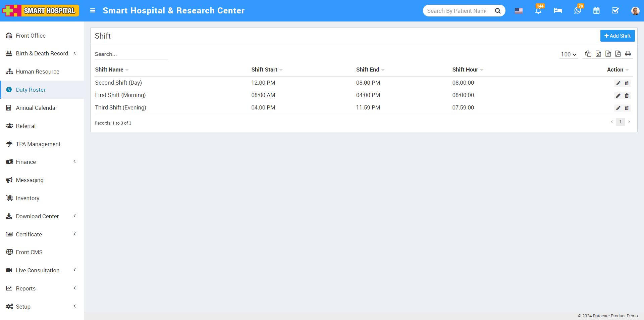This screenshot has width=644, height=320.
Task: Open tasks via the checkbox icon in header
Action: 615,11
